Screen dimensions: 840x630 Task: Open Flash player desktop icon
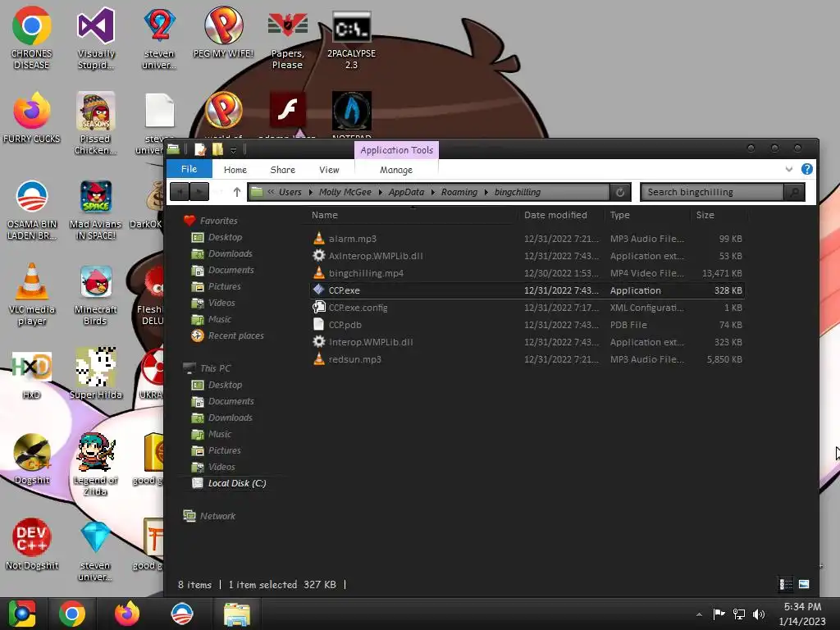click(288, 110)
